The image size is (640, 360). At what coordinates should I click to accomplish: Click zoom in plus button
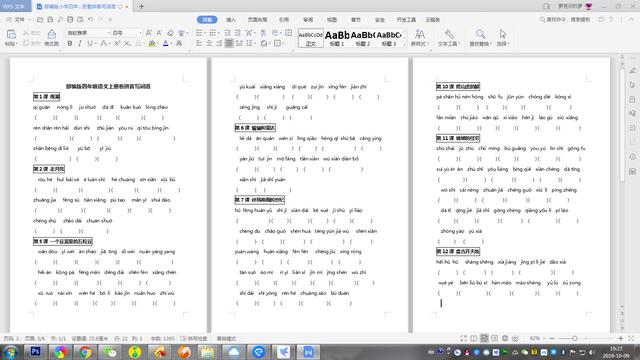pyautogui.click(x=620, y=338)
